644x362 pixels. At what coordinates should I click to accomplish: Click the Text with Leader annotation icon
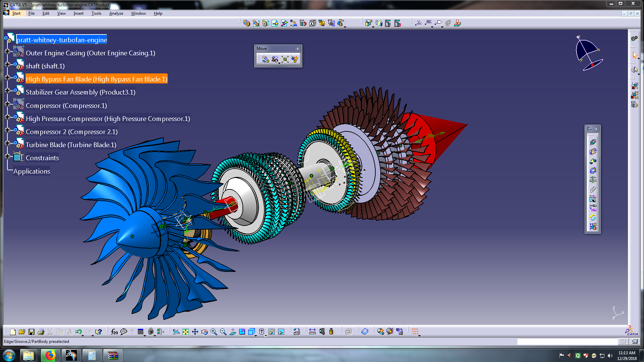[428, 23]
